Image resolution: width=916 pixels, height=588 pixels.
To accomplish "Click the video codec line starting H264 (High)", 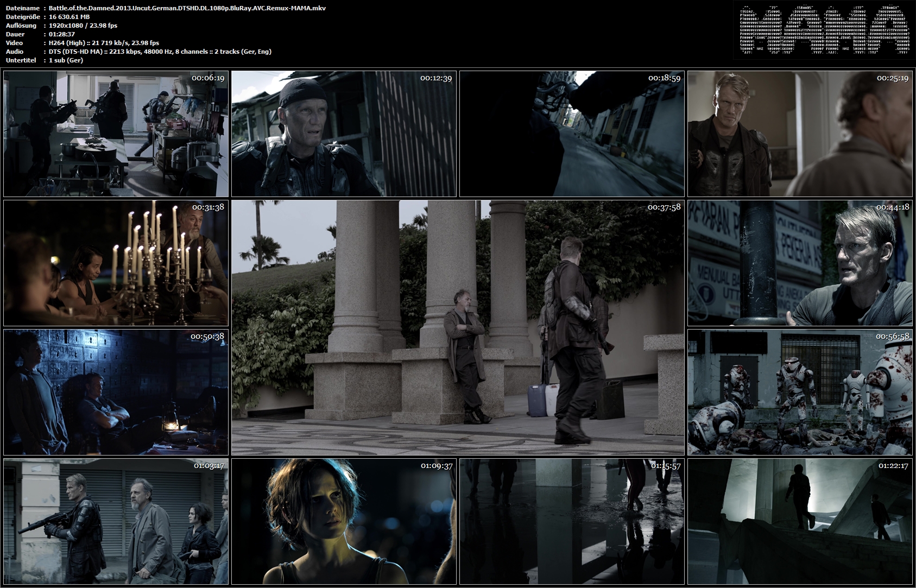I will pyautogui.click(x=104, y=43).
